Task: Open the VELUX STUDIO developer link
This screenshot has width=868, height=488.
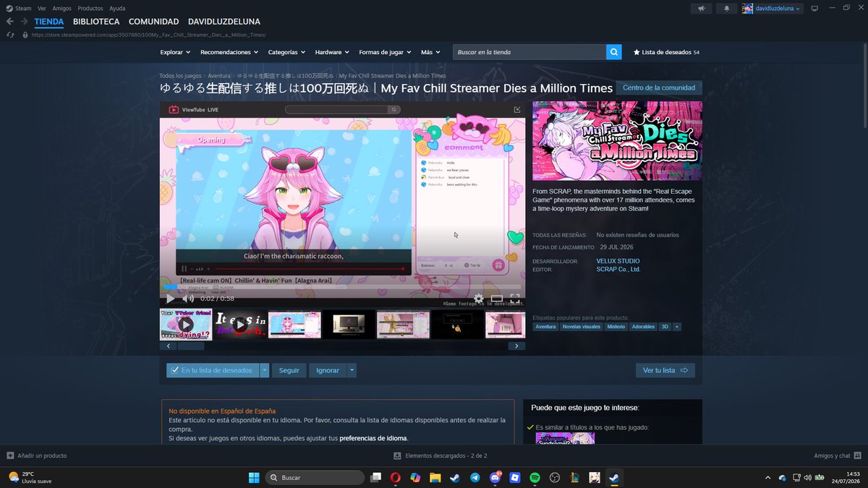Action: pyautogui.click(x=618, y=261)
